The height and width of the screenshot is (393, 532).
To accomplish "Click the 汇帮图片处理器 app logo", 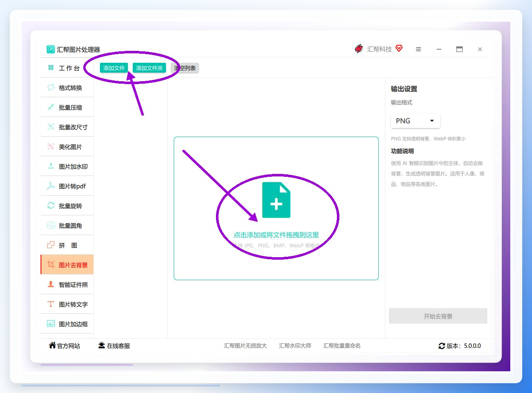I will pyautogui.click(x=51, y=49).
